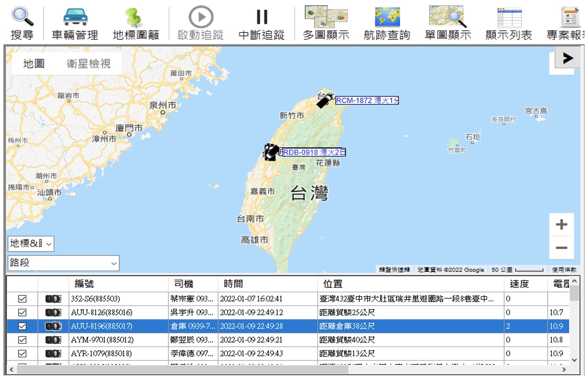Open the 路段 dropdown
Screen dimensions: 588x380
pyautogui.click(x=64, y=263)
